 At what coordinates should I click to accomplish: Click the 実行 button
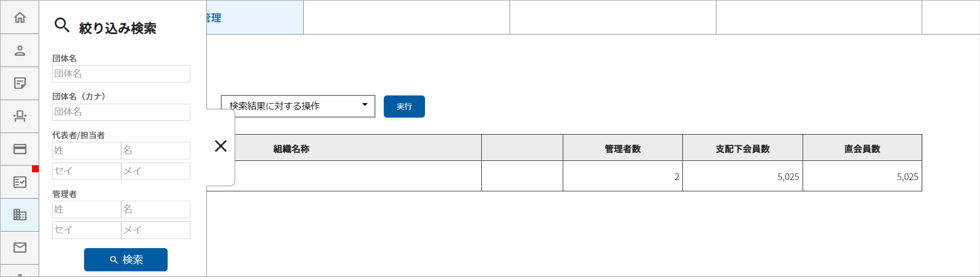(404, 106)
